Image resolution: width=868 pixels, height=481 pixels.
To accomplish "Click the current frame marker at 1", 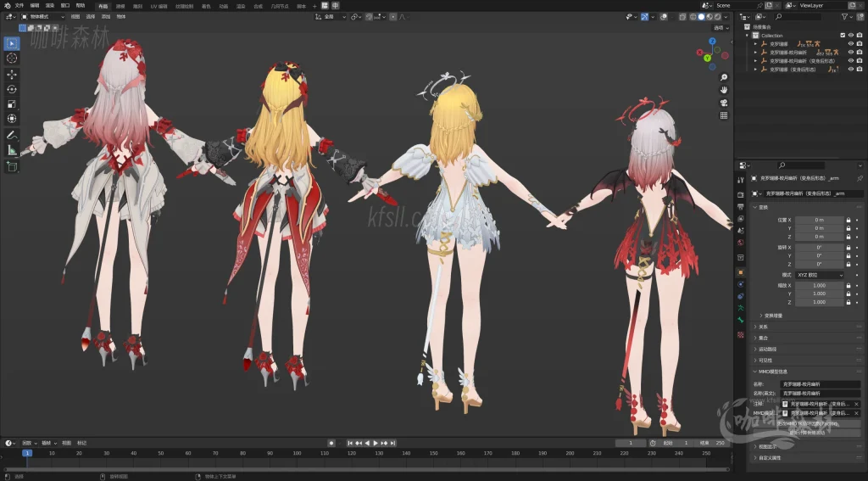I will pos(26,453).
